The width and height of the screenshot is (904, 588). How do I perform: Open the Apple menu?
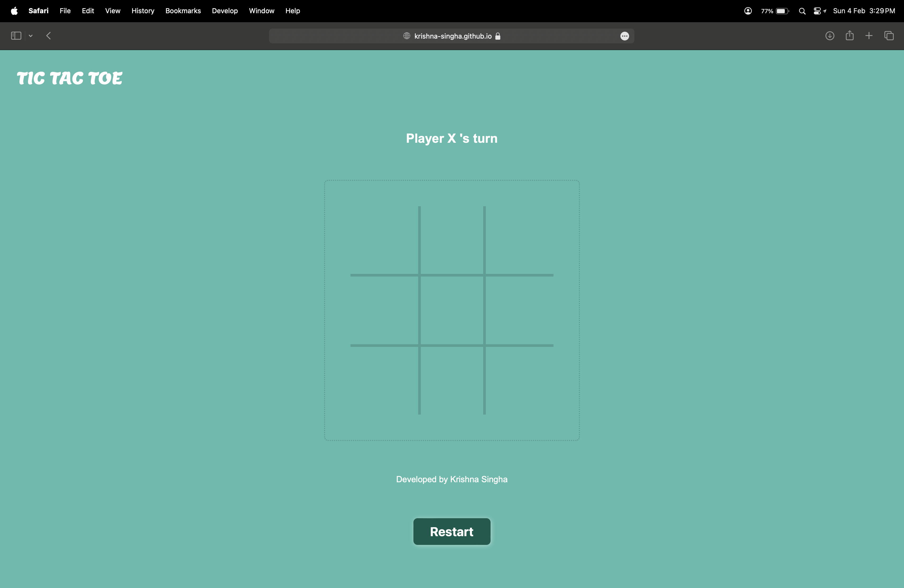click(14, 11)
